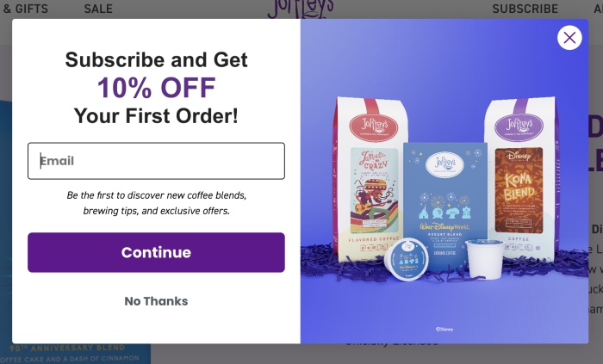Open the & GIFTS navigation item
The width and height of the screenshot is (603, 364).
[25, 9]
